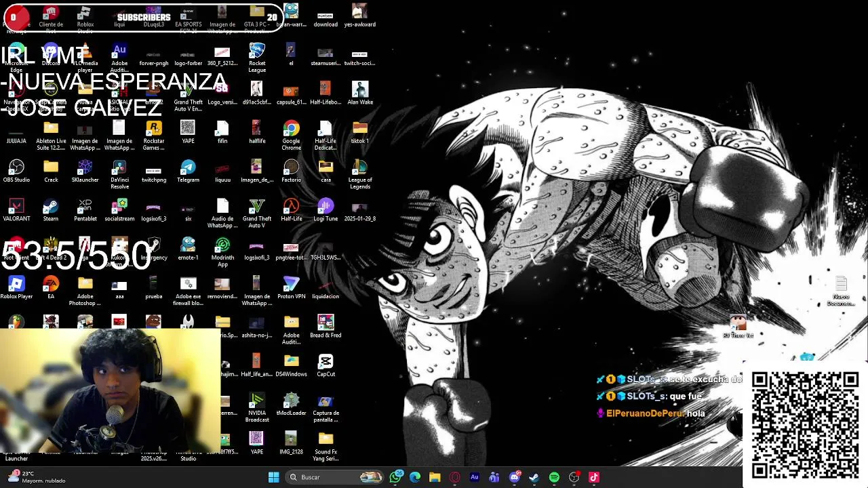Open File Explorer from the taskbar
Screen dimensions: 868x488
coord(435,477)
